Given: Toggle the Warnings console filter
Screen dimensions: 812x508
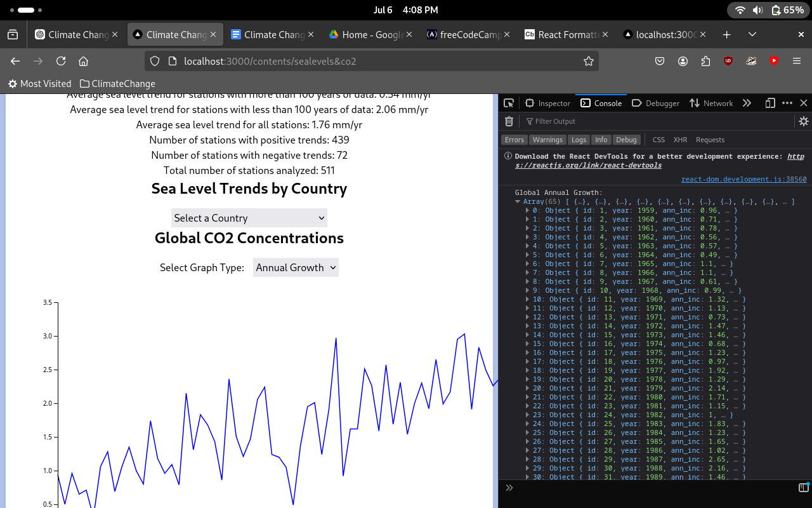Looking at the screenshot, I should [x=547, y=140].
